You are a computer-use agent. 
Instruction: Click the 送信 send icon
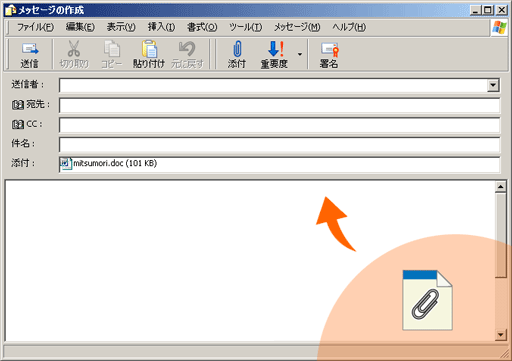tap(30, 49)
